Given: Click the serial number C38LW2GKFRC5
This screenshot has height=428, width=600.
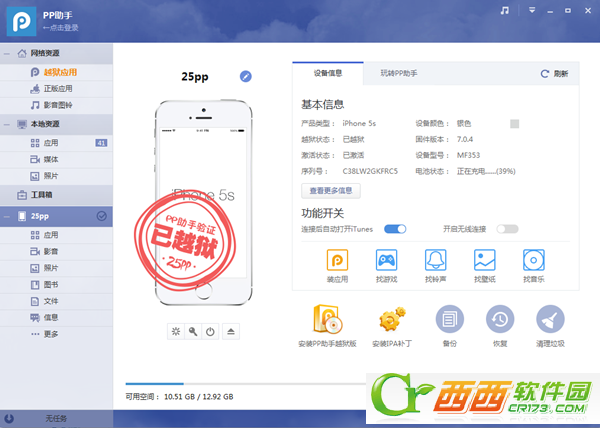Looking at the screenshot, I should click(x=370, y=171).
